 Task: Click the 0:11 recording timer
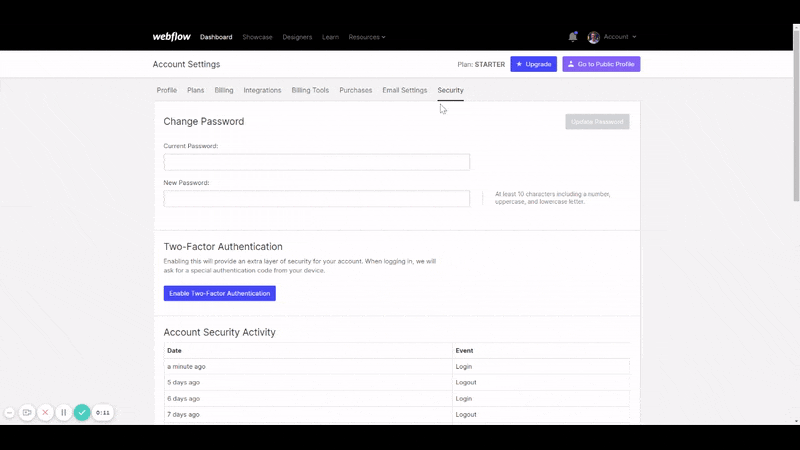103,412
